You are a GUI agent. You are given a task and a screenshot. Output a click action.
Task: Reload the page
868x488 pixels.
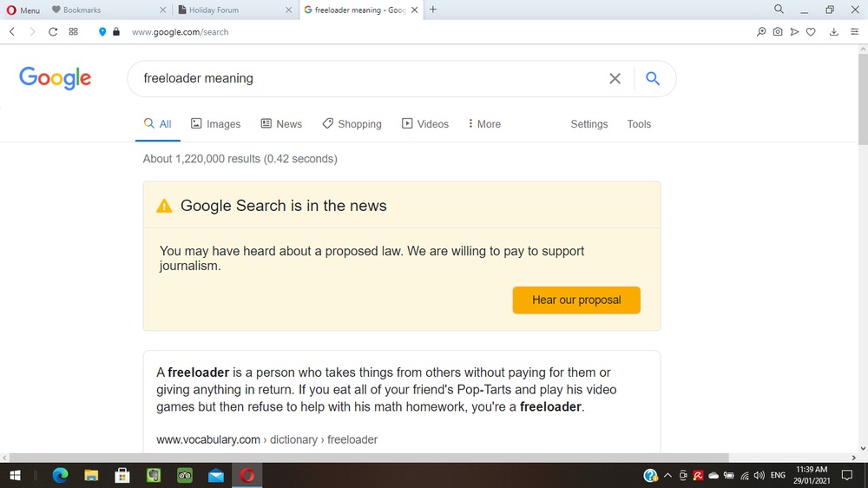pyautogui.click(x=53, y=32)
